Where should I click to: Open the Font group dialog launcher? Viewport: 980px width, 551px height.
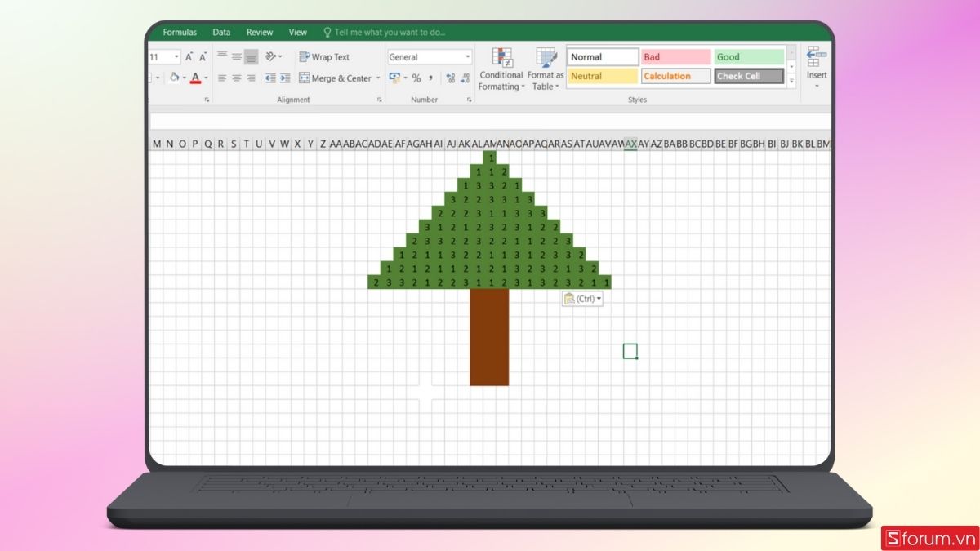[207, 100]
